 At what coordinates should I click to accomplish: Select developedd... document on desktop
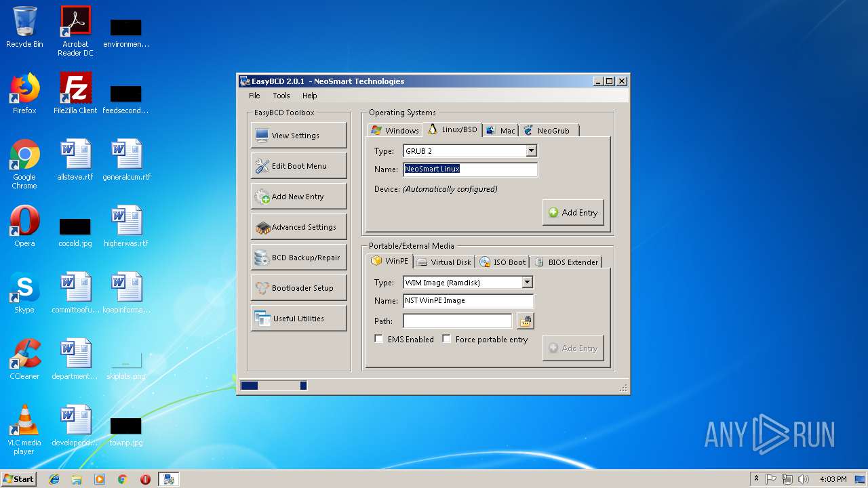pyautogui.click(x=75, y=426)
